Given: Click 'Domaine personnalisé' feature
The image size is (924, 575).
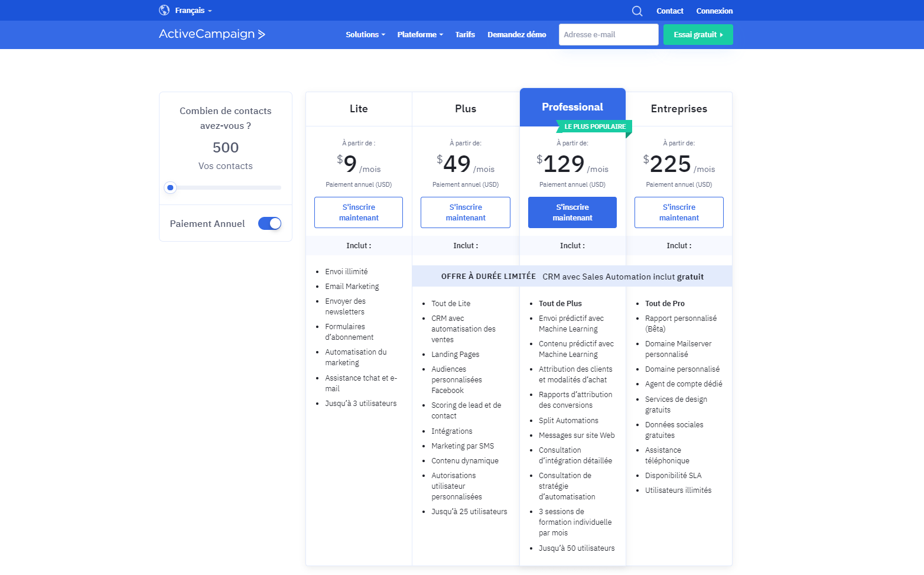Looking at the screenshot, I should (682, 369).
